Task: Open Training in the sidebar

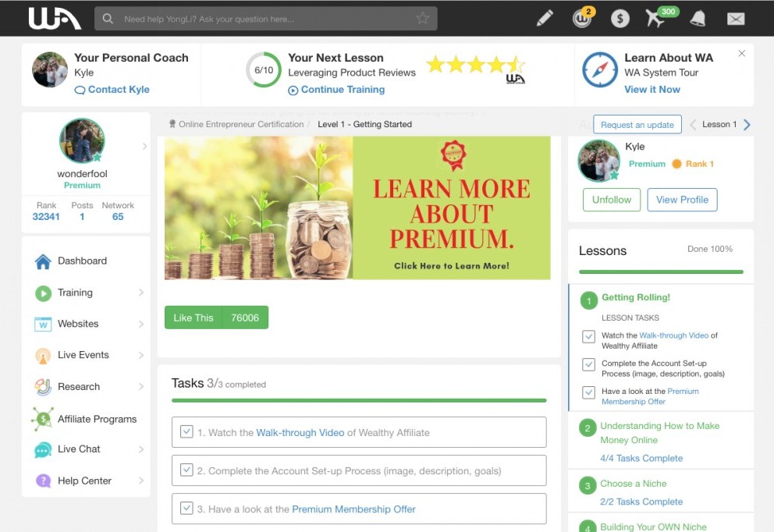Action: point(75,293)
